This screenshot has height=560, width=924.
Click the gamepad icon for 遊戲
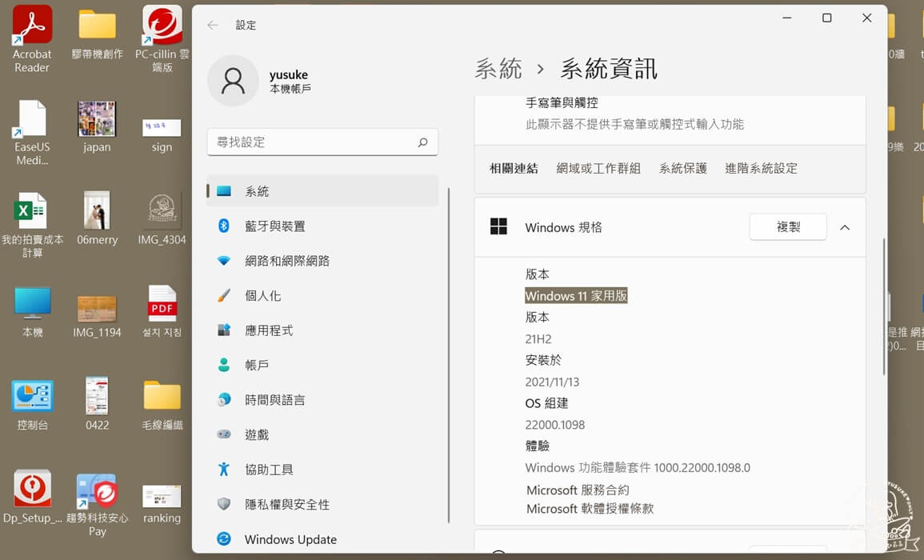tap(224, 434)
